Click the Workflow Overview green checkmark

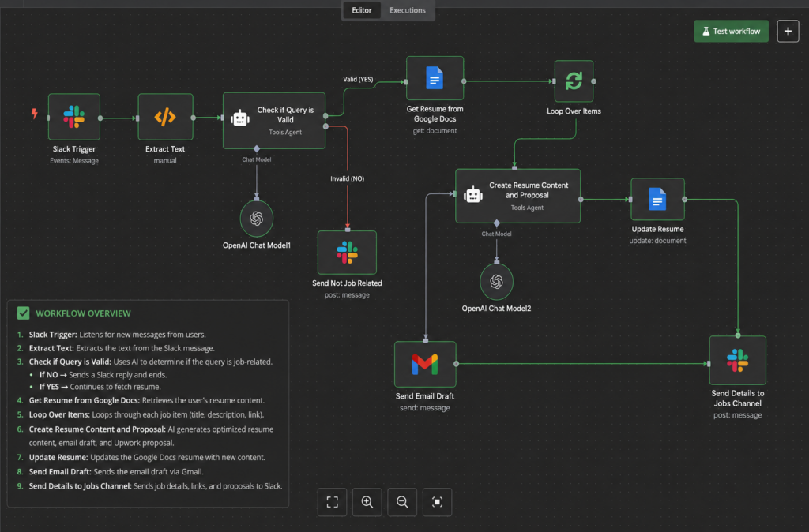(x=23, y=313)
